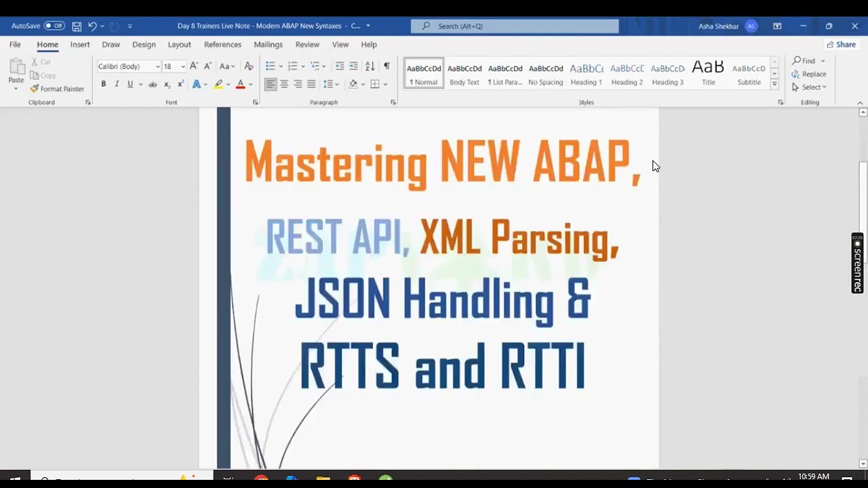Increase paragraph indent
Screen dimensions: 868x488
pos(353,66)
